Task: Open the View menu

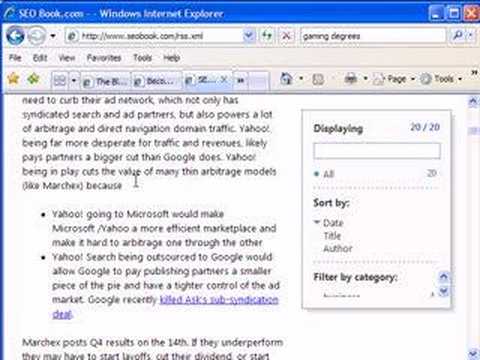Action: (x=67, y=58)
